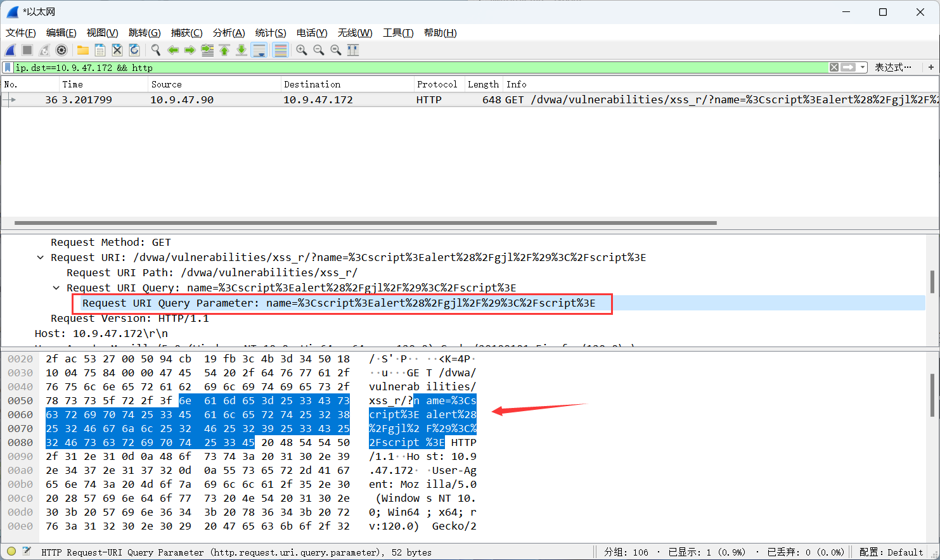The width and height of the screenshot is (940, 560).
Task: Click the packet details vertical scrollbar
Action: pyautogui.click(x=932, y=282)
